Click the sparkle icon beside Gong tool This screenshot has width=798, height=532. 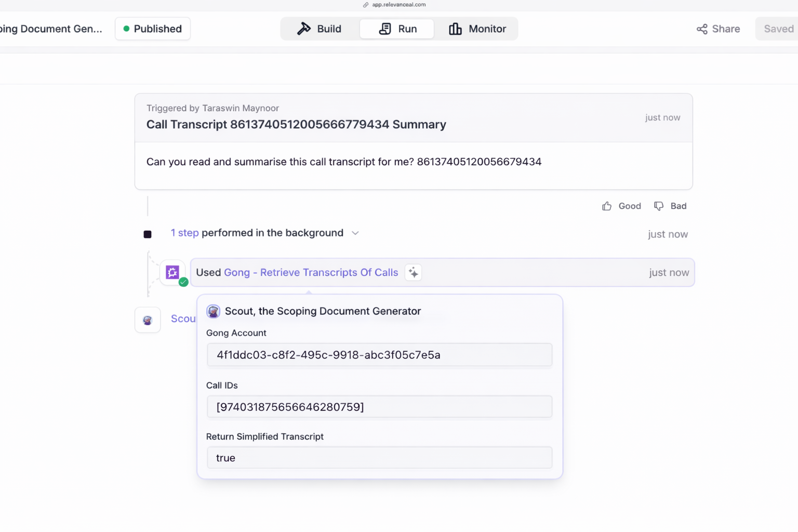point(413,273)
